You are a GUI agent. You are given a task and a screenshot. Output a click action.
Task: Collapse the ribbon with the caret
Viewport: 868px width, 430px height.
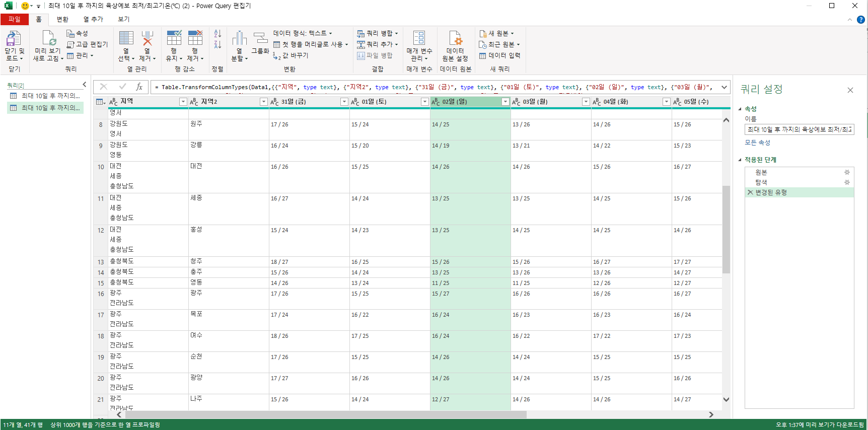click(850, 20)
